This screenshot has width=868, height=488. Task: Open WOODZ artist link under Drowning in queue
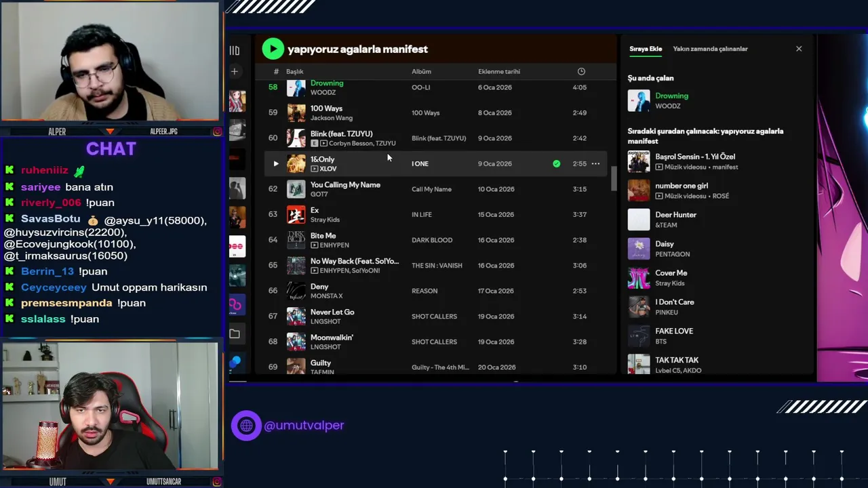[x=668, y=106]
